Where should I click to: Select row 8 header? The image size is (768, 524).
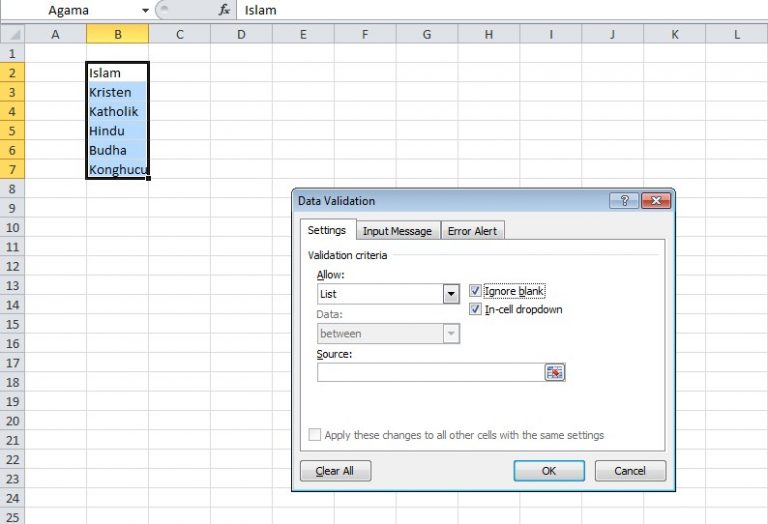pos(12,189)
